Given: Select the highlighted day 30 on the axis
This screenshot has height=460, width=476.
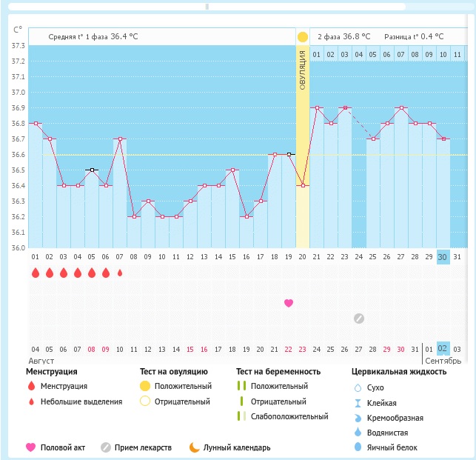Looking at the screenshot, I should (x=443, y=256).
